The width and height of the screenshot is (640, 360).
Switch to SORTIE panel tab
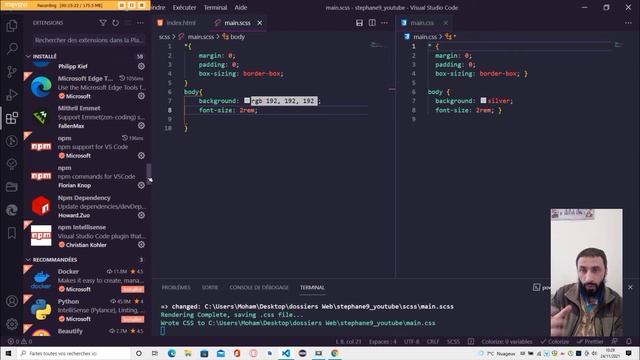pyautogui.click(x=210, y=287)
